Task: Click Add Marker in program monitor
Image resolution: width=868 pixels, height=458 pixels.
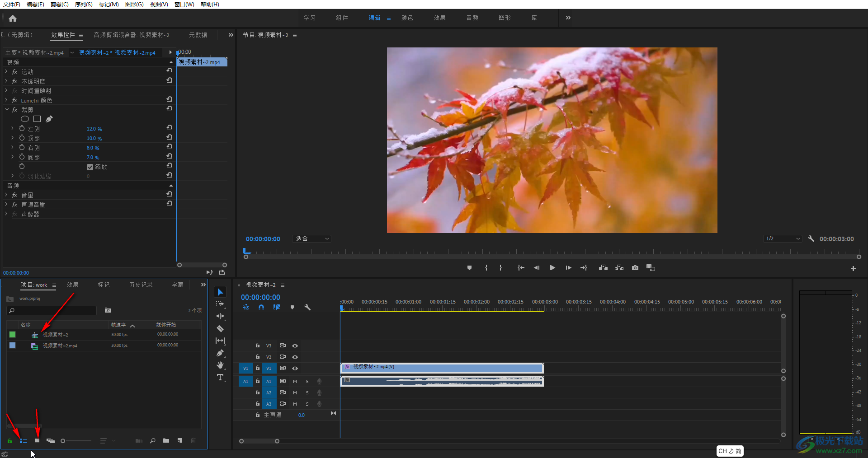Action: click(469, 268)
